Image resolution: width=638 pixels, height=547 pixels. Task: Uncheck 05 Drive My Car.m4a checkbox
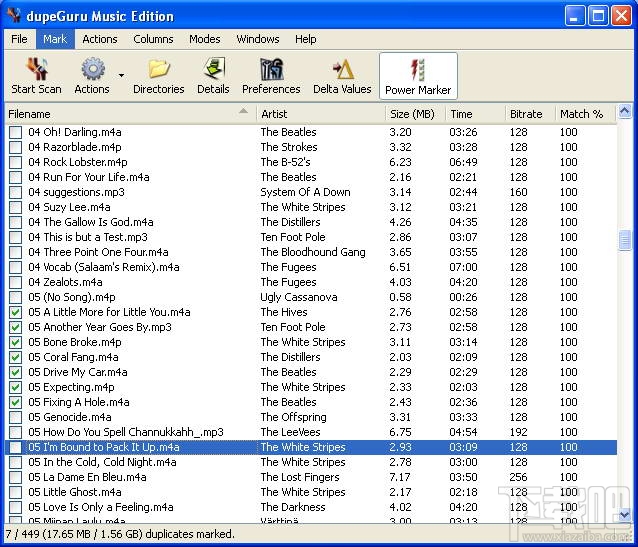point(15,372)
